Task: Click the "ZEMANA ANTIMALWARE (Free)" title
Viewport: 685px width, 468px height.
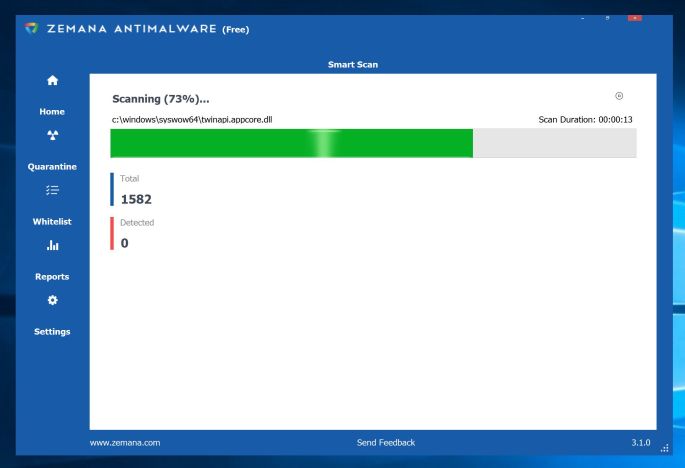Action: [148, 29]
